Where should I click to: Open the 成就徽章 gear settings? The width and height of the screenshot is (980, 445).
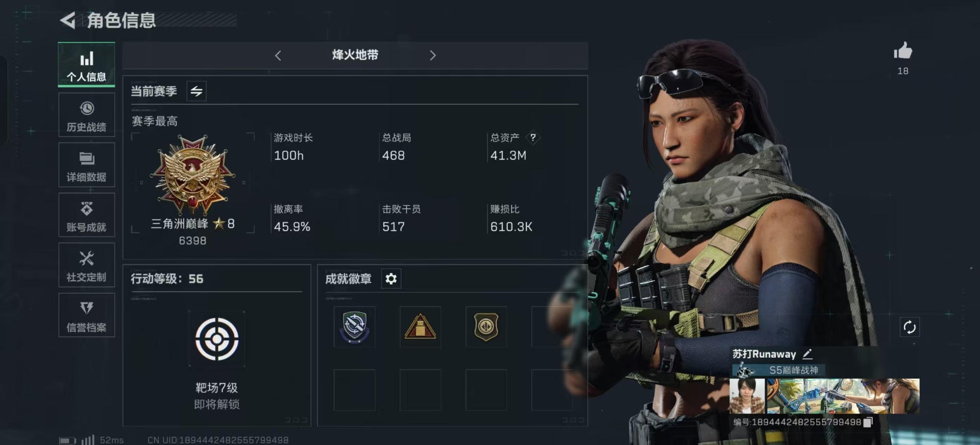(x=391, y=279)
